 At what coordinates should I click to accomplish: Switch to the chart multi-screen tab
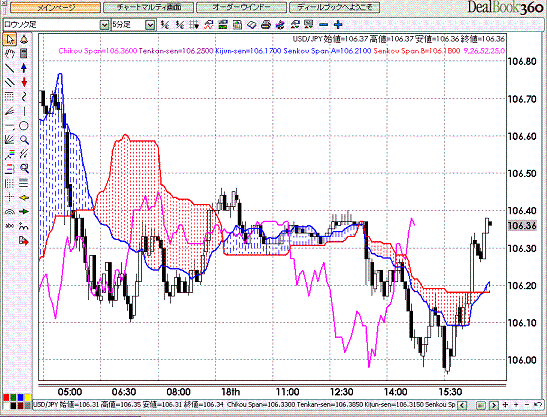click(x=148, y=7)
